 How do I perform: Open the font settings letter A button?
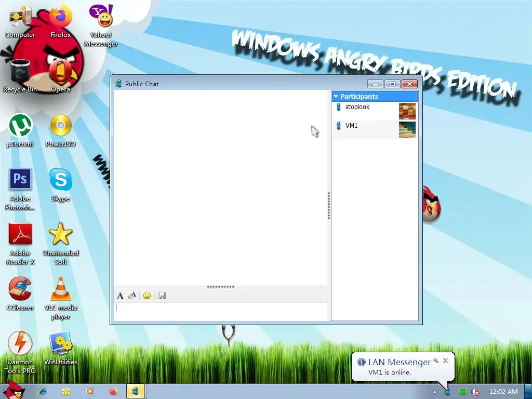pos(120,296)
